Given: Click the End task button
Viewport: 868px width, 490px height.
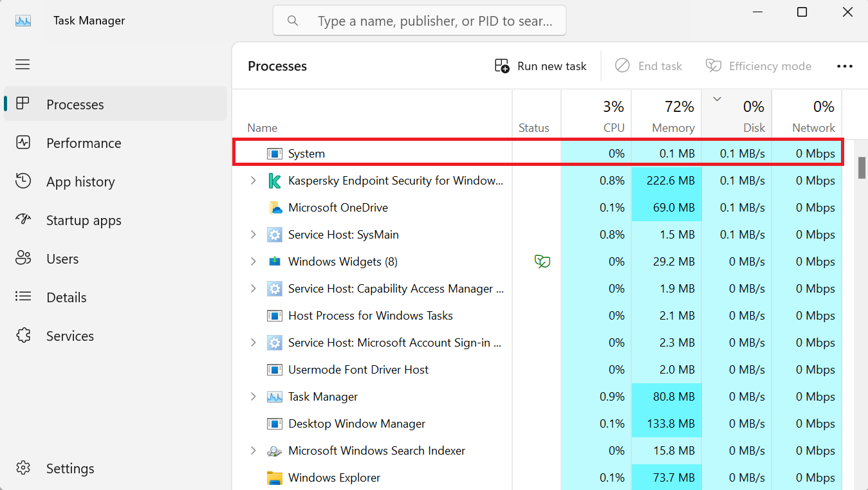Looking at the screenshot, I should coord(648,66).
